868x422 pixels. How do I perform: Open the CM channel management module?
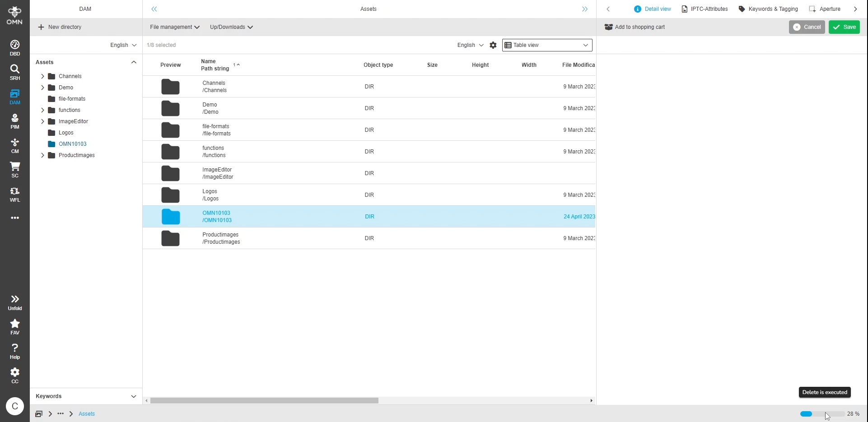pos(15,145)
